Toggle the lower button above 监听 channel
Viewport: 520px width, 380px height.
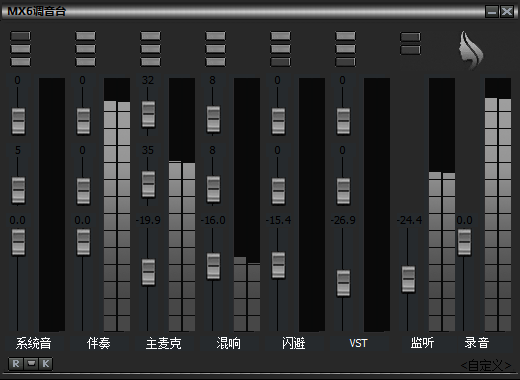tap(410, 50)
